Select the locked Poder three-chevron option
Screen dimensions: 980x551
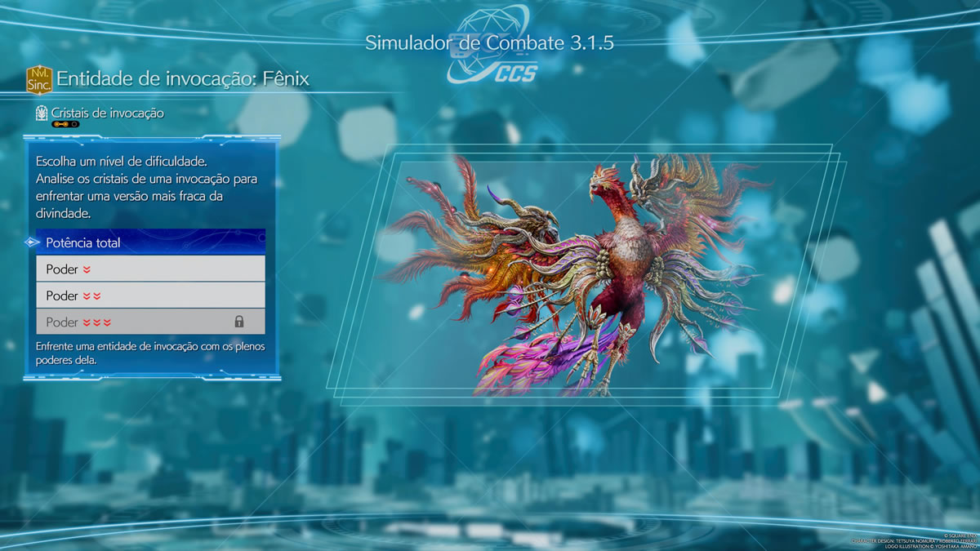[x=151, y=322]
